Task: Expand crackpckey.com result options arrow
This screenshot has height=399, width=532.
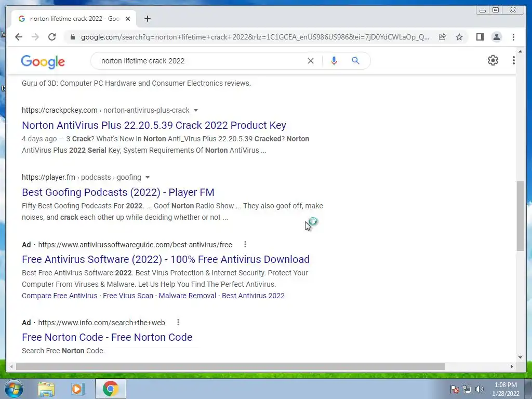Action: pos(195,110)
